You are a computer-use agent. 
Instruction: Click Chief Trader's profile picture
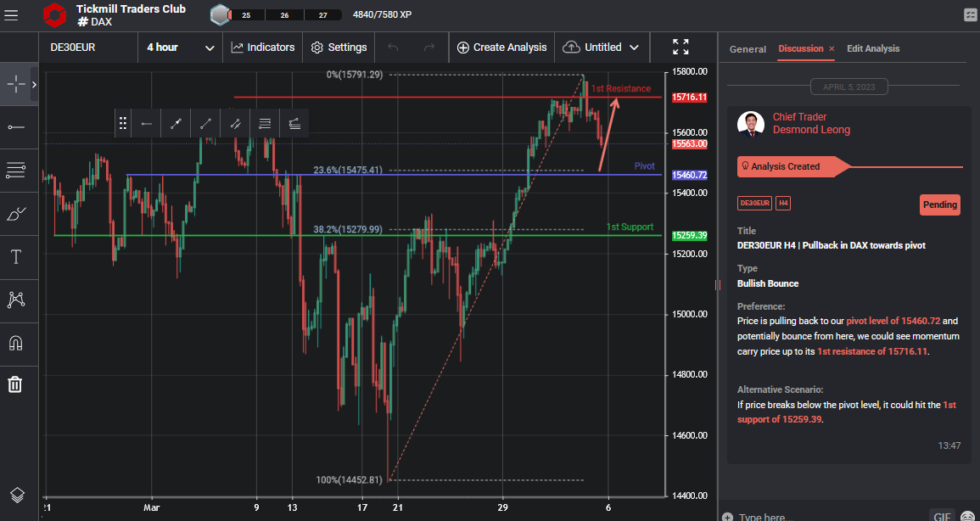tap(751, 125)
